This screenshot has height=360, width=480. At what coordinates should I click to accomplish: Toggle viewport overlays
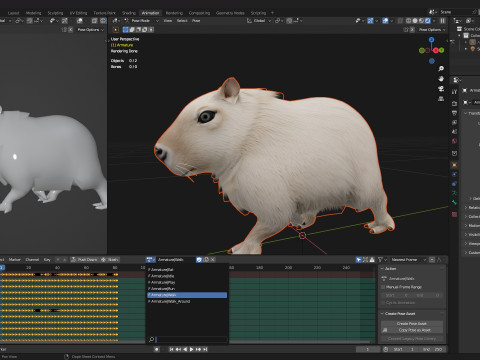(385, 21)
